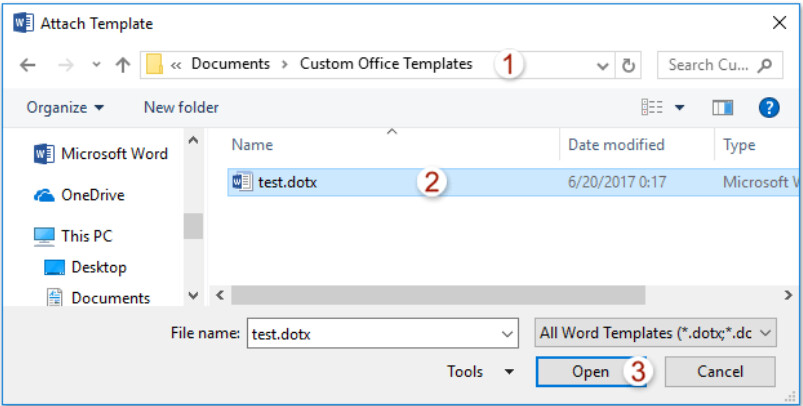Click the up one level arrow
The image size is (803, 406).
point(123,65)
